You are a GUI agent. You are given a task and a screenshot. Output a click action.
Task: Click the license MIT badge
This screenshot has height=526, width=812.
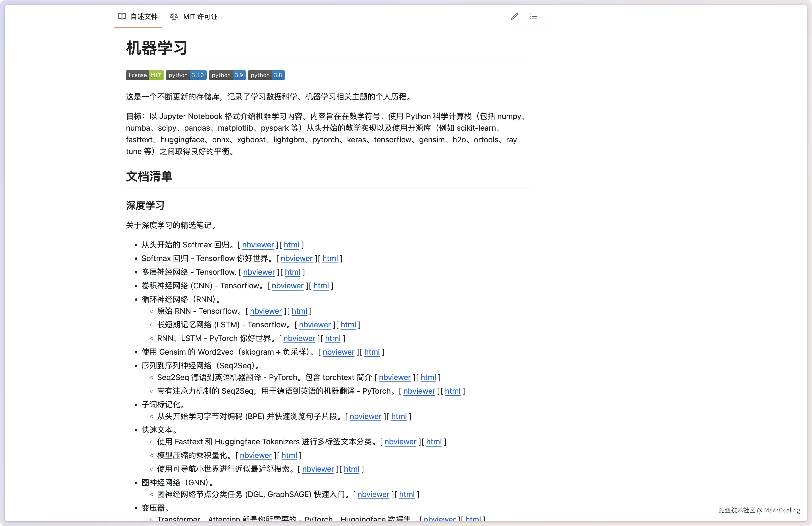145,75
